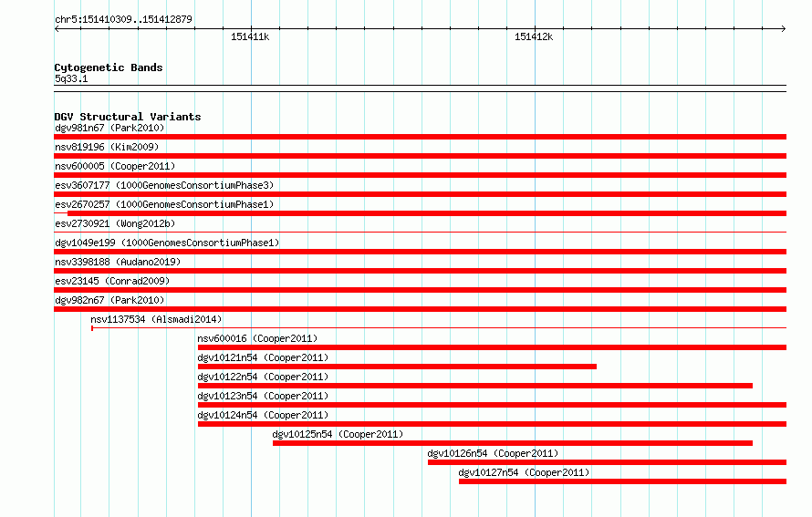Open variant esv3607177 (1000GenomesConsortiumPhase3) label
The height and width of the screenshot is (517, 812).
[164, 185]
